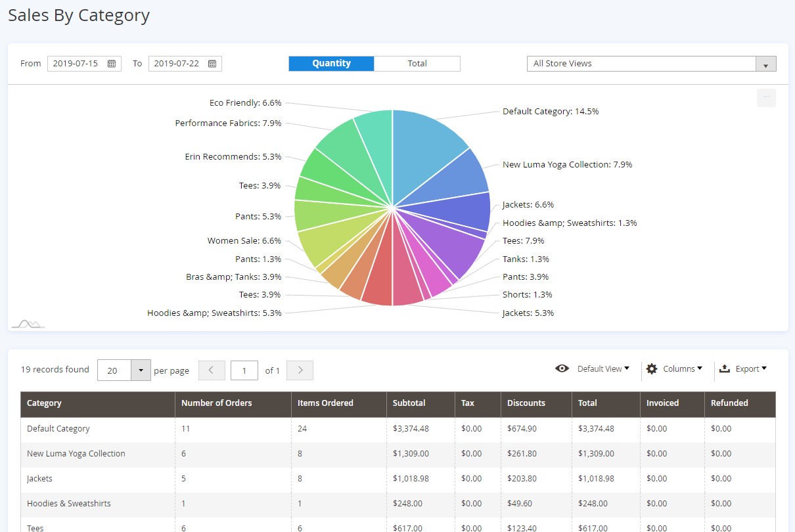Expand the All Store Views dropdown
The height and width of the screenshot is (532, 795).
[765, 64]
